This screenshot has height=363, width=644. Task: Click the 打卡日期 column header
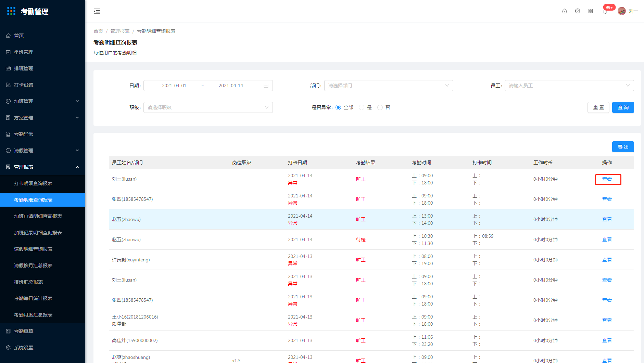298,163
